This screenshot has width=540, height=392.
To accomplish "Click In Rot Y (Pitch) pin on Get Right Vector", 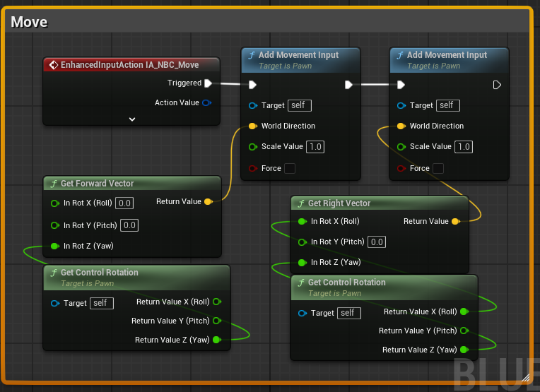I will point(302,242).
